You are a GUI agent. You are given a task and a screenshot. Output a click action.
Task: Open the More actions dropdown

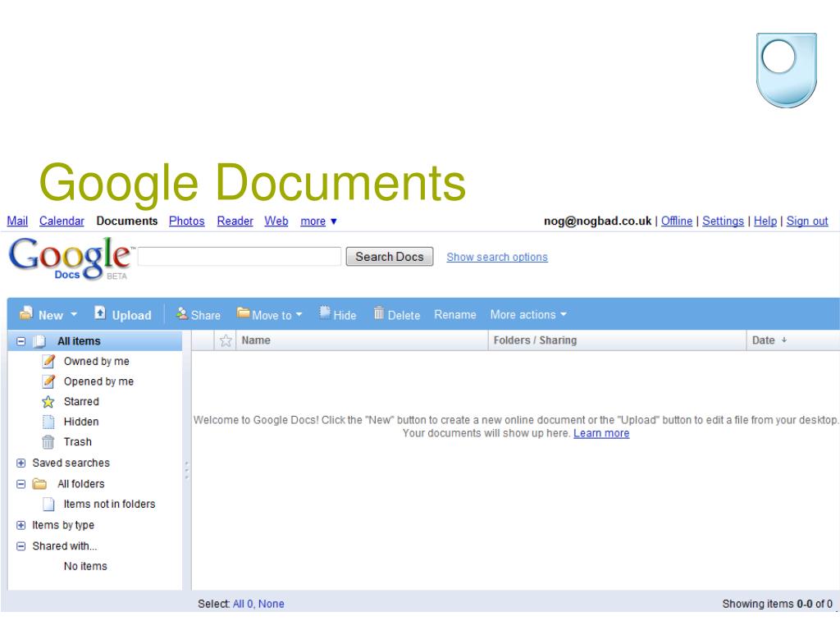(x=564, y=314)
